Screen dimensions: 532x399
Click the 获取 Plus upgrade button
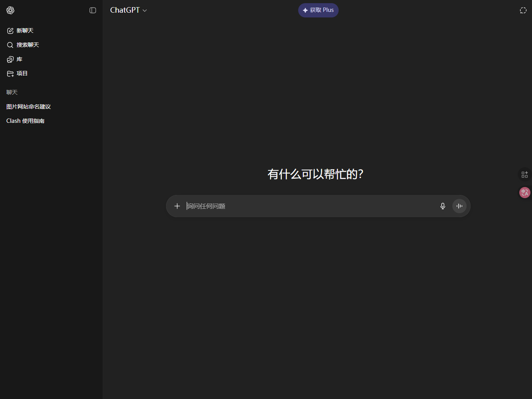tap(318, 10)
